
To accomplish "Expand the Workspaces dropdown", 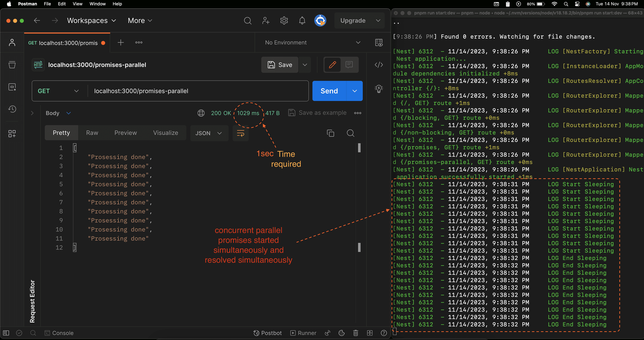I will pos(92,20).
